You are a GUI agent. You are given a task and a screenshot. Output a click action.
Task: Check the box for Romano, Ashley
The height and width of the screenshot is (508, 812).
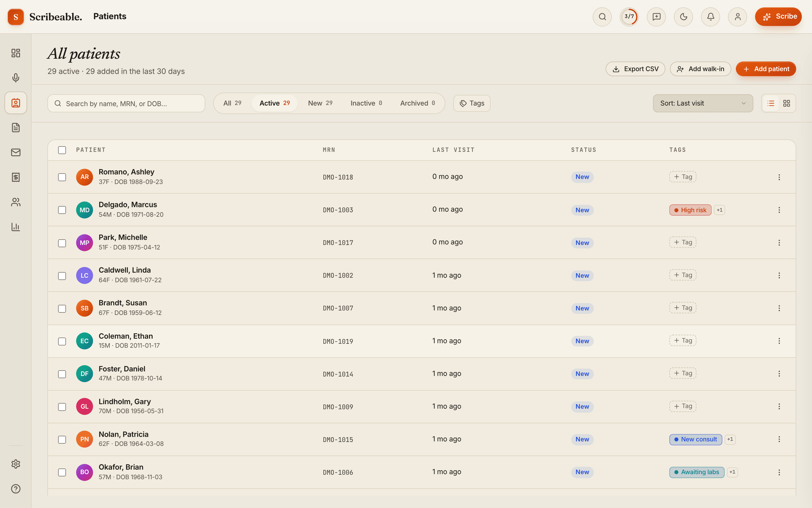[62, 177]
